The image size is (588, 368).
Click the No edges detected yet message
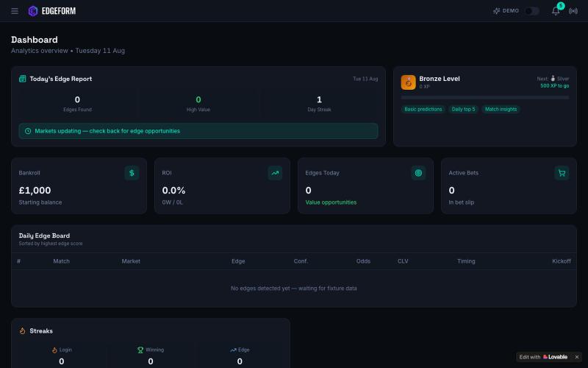(293, 289)
